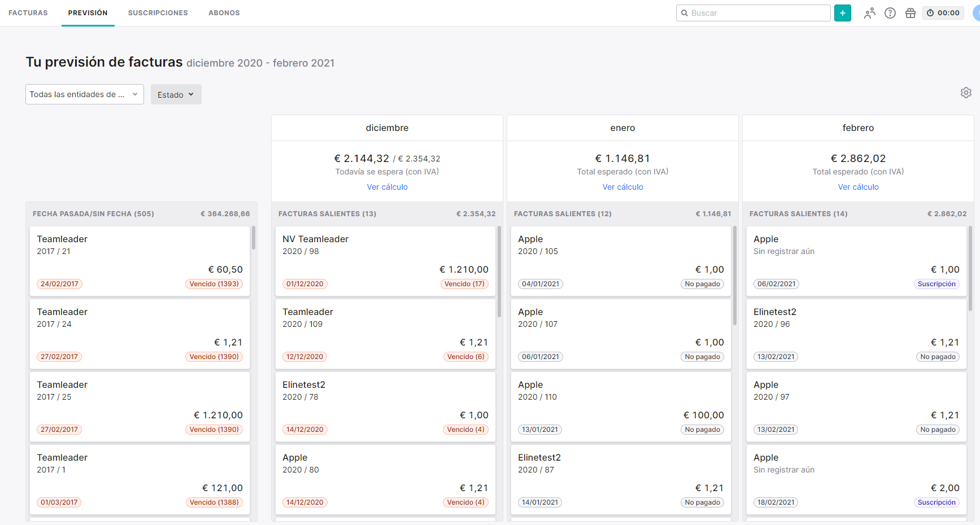
Task: Click the search magnifier icon
Action: 685,13
